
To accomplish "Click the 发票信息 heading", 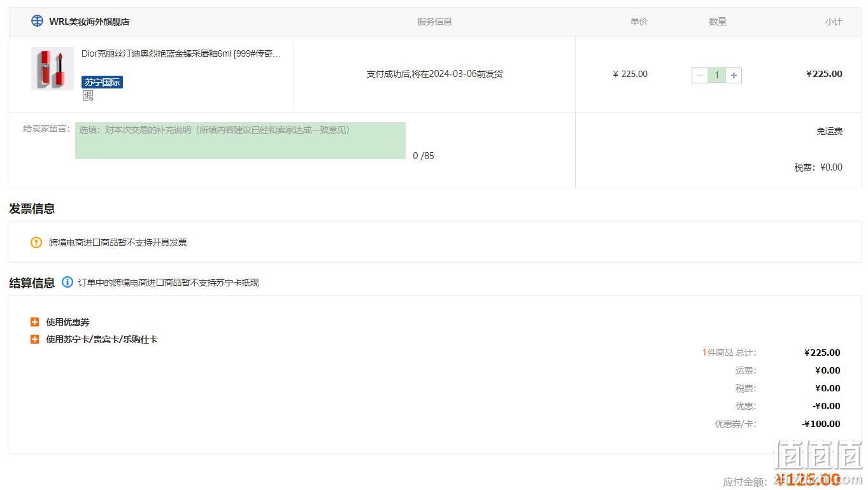I will tap(32, 209).
